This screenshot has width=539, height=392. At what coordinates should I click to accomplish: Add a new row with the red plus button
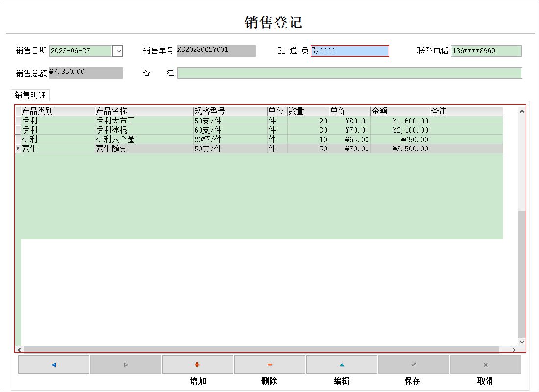pos(197,365)
